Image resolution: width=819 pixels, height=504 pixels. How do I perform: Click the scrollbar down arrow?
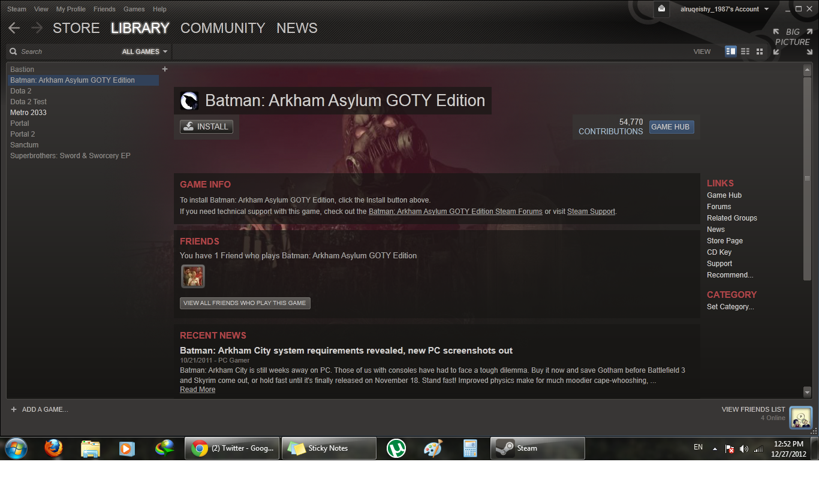807,392
